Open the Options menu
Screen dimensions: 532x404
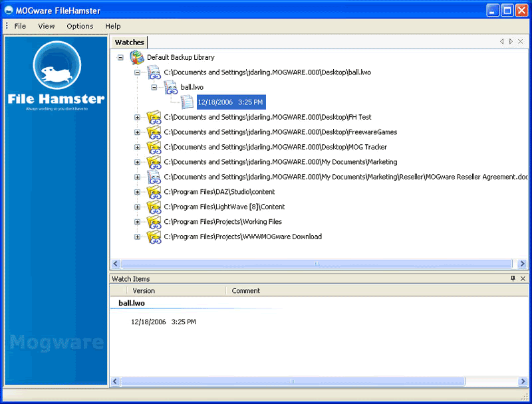(x=80, y=26)
